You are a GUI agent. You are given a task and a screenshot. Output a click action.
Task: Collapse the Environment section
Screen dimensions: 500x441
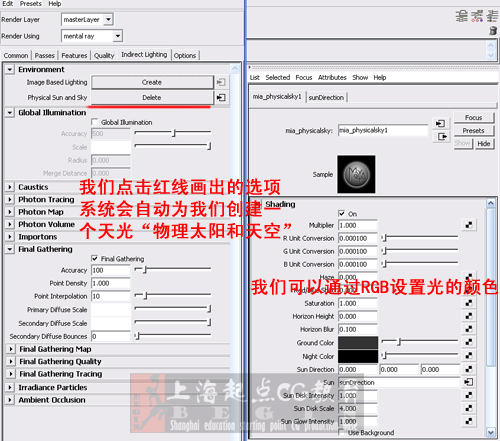10,69
